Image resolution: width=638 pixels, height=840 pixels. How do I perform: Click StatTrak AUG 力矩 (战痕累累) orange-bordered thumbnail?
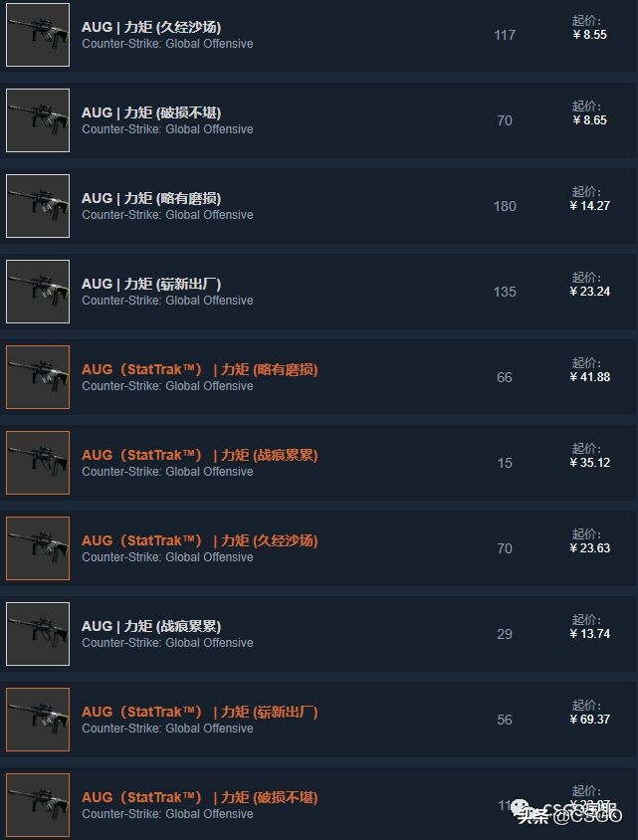38,463
